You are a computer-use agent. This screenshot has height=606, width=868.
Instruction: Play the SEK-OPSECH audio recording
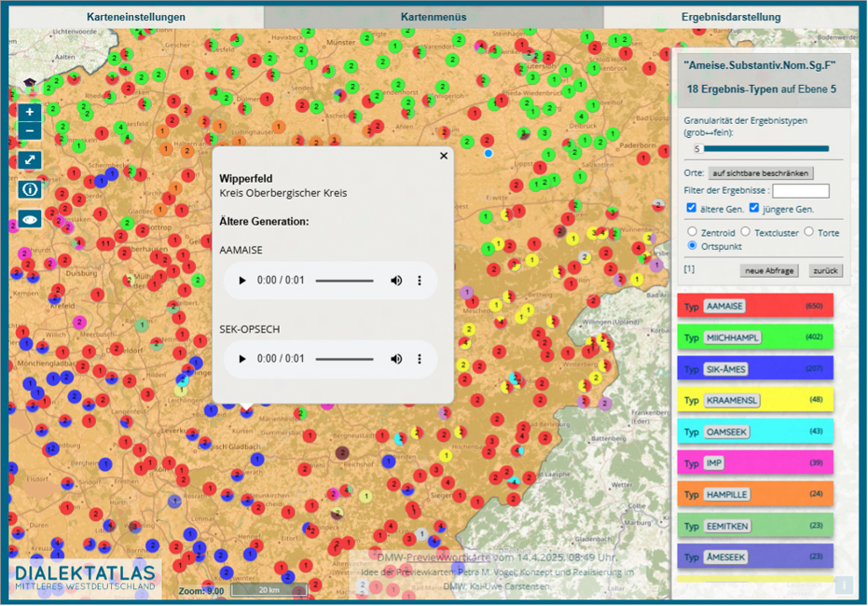pyautogui.click(x=242, y=359)
